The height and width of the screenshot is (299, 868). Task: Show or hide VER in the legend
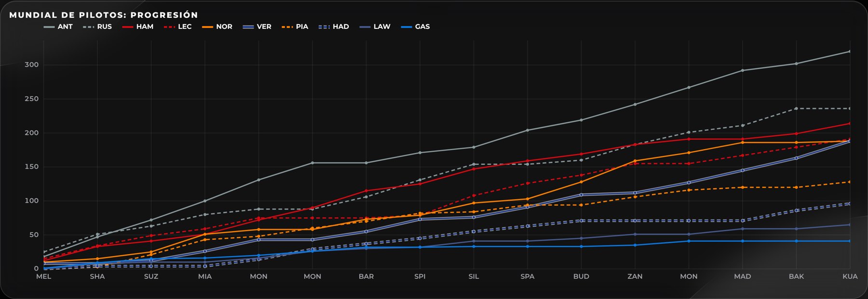point(257,27)
